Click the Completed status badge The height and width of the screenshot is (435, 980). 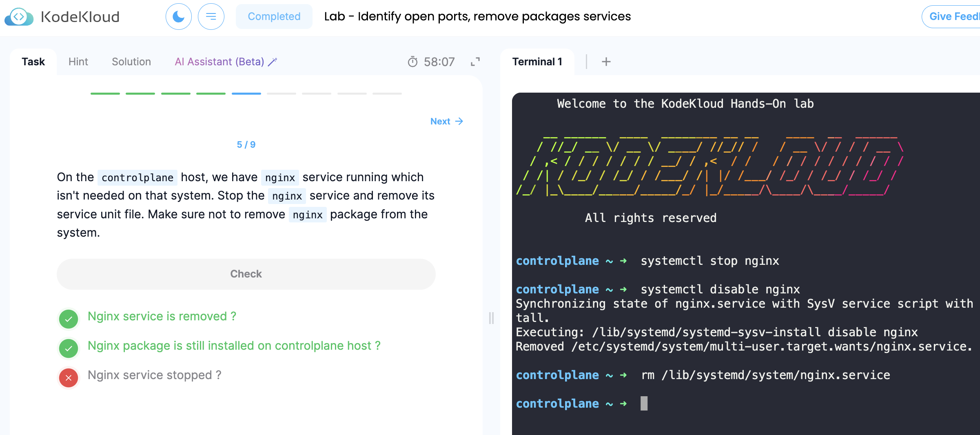tap(274, 17)
